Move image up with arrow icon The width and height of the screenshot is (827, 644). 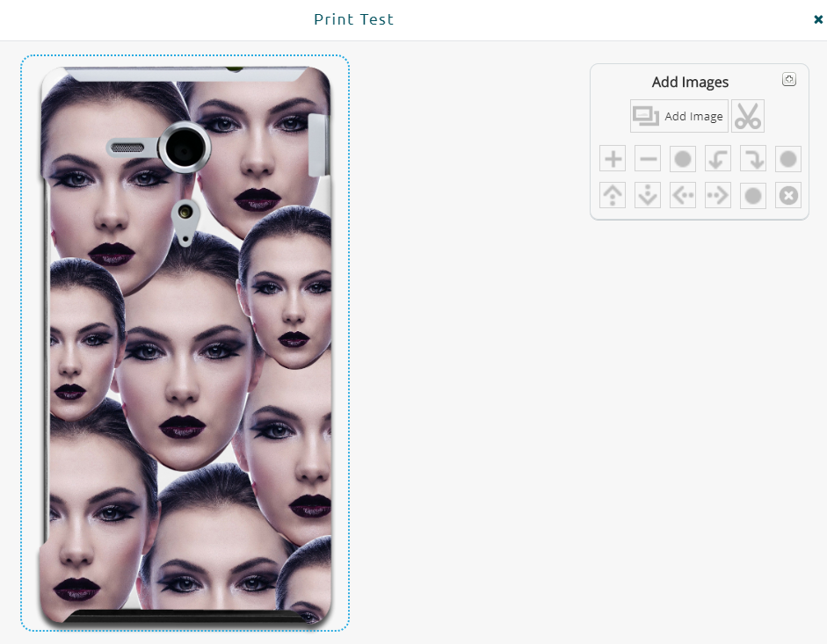point(613,195)
